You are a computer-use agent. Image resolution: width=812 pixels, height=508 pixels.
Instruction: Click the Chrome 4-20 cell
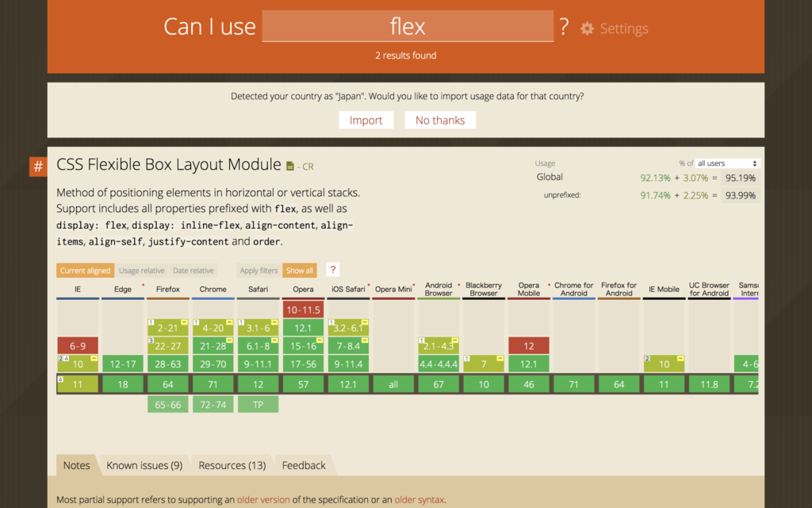pyautogui.click(x=213, y=328)
